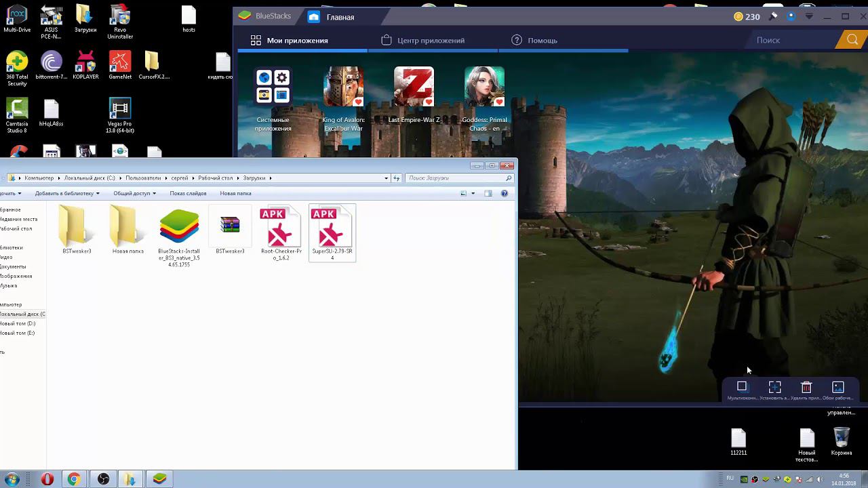
Task: Switch to Мои приложения tab
Action: tap(289, 41)
